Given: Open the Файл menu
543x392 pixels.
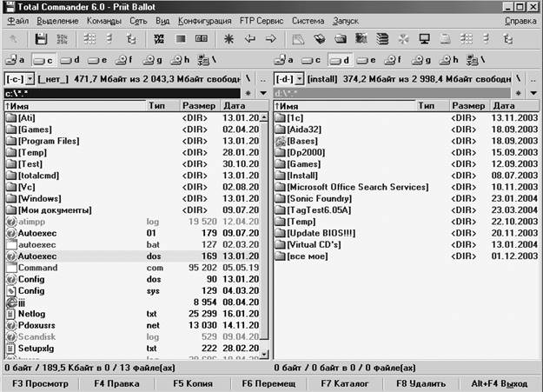Looking at the screenshot, I should [18, 21].
